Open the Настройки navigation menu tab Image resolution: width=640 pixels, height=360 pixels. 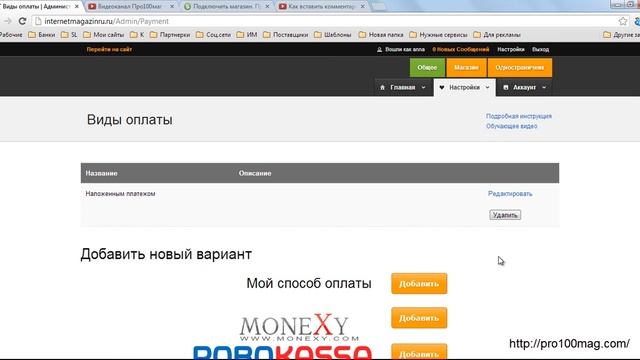click(464, 87)
